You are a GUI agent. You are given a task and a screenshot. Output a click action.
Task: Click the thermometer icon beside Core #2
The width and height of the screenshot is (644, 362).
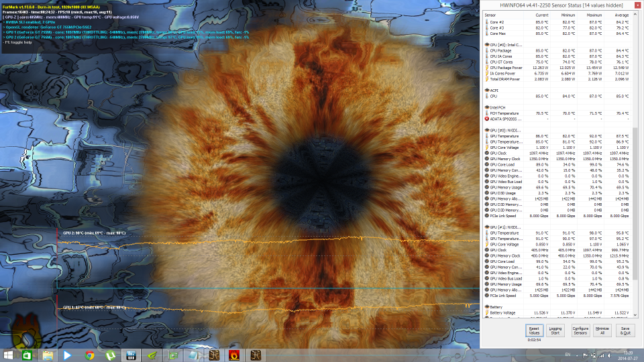click(x=487, y=22)
